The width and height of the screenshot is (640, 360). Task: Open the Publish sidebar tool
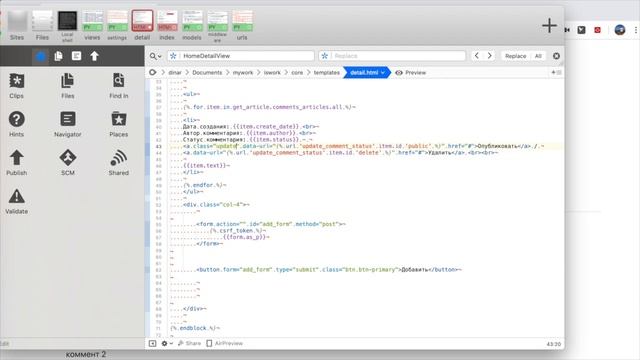[x=16, y=162]
